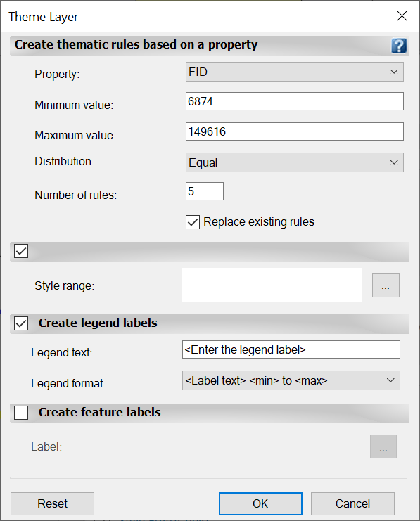Screen dimensions: 420x521
Task: Focus the Legend text input field
Action: click(291, 349)
